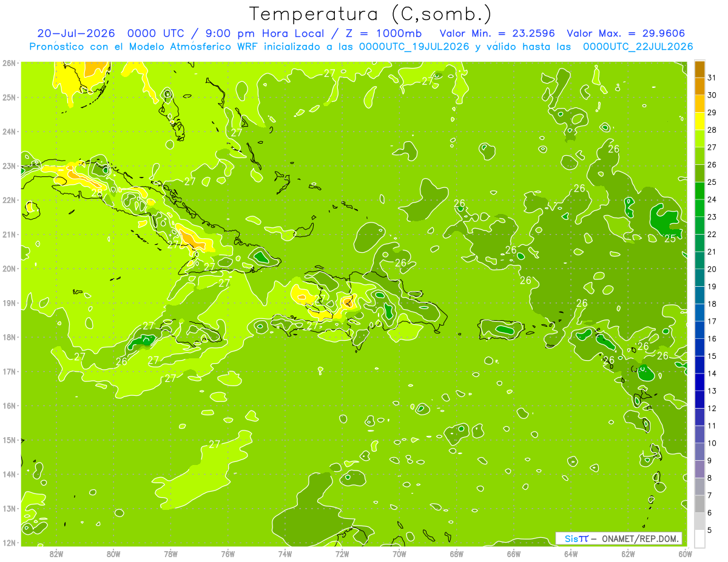Click the yellow-green swatch between 27 and 28
728x562 pixels.
(x=699, y=138)
